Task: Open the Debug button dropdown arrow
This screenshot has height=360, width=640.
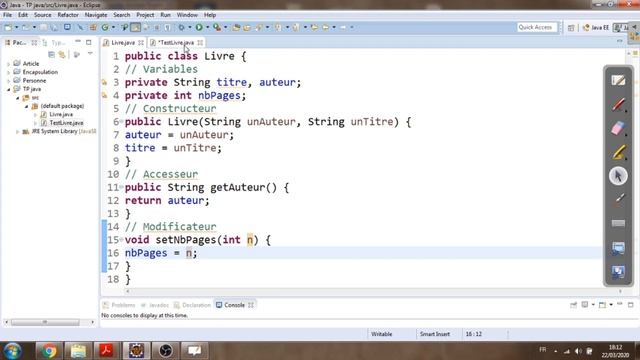Action: tap(190, 27)
